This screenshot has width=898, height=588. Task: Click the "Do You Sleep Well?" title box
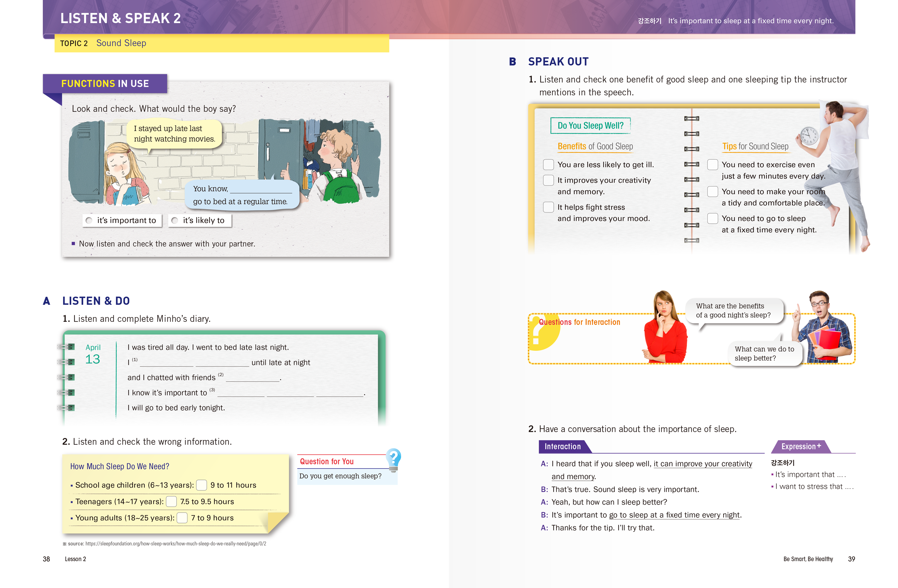pos(590,126)
